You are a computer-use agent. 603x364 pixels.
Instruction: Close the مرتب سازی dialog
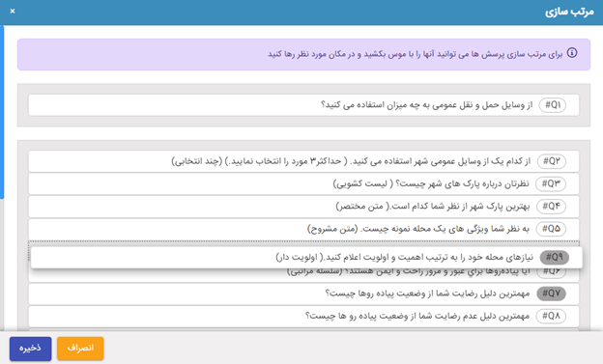13,12
